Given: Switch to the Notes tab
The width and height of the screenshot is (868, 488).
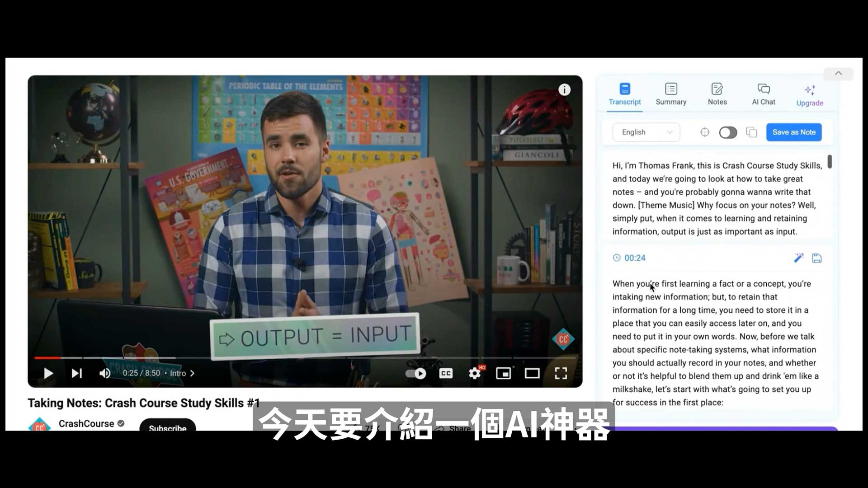Looking at the screenshot, I should click(717, 94).
